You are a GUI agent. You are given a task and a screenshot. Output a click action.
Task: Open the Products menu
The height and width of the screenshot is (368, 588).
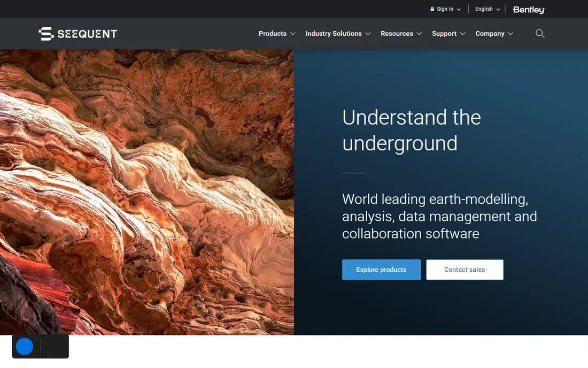pyautogui.click(x=273, y=34)
